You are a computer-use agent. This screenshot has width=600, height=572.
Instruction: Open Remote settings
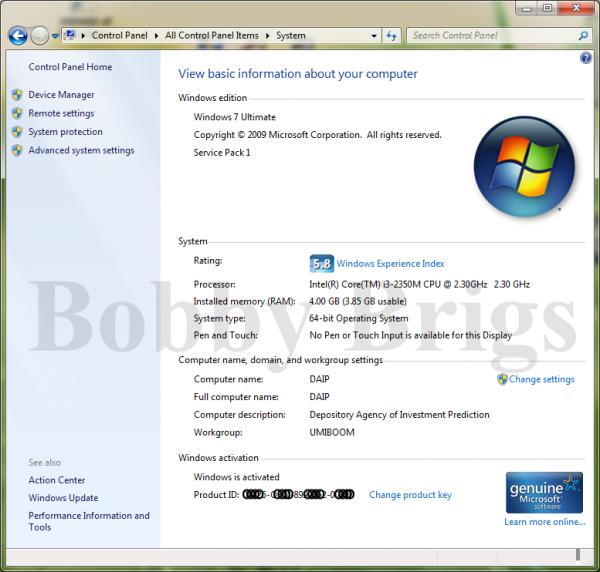61,113
